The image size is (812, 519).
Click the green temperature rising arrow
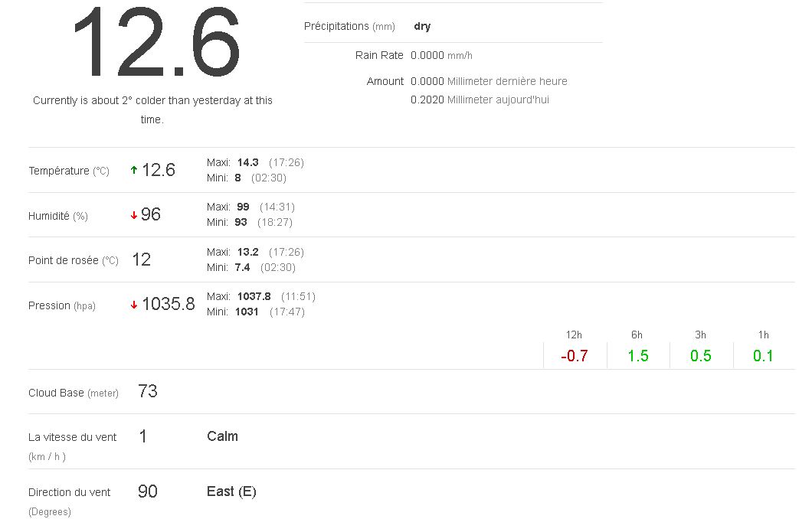point(134,171)
